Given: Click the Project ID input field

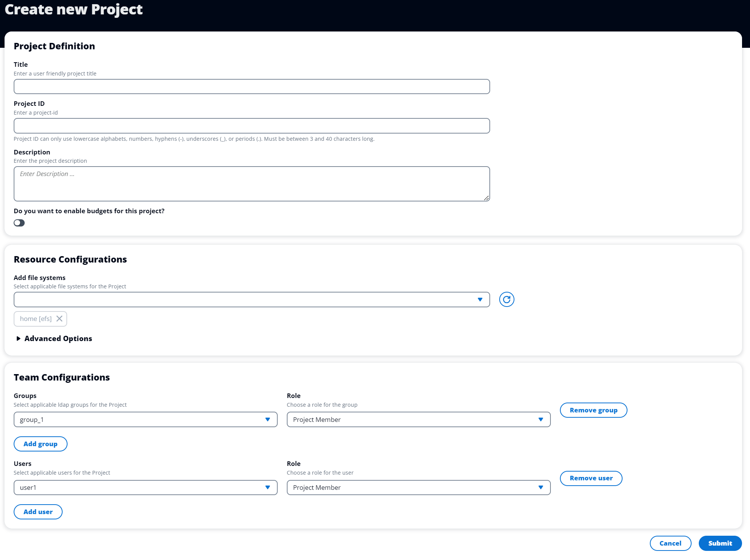Looking at the screenshot, I should [252, 125].
